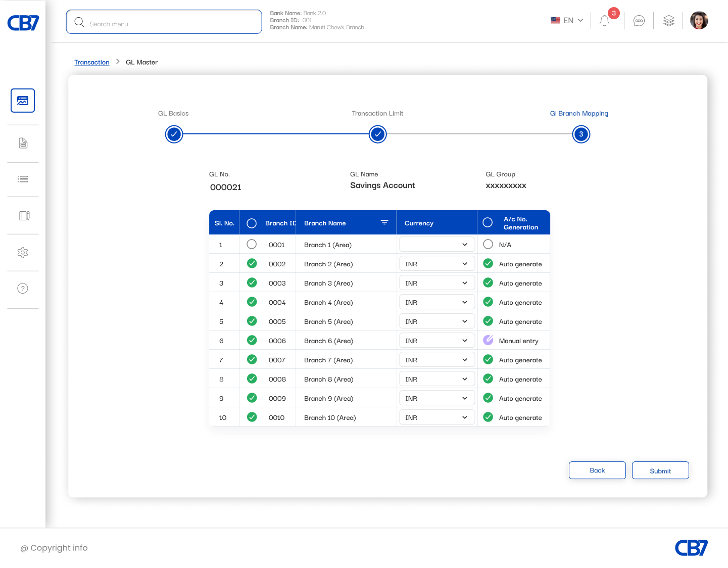Click the CB7 logo in sidebar
This screenshot has width=728, height=568.
[23, 23]
